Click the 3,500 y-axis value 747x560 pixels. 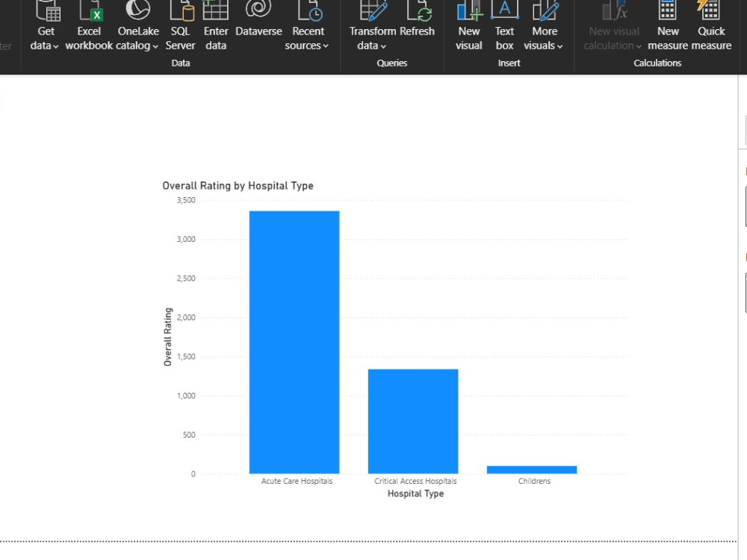(x=186, y=200)
